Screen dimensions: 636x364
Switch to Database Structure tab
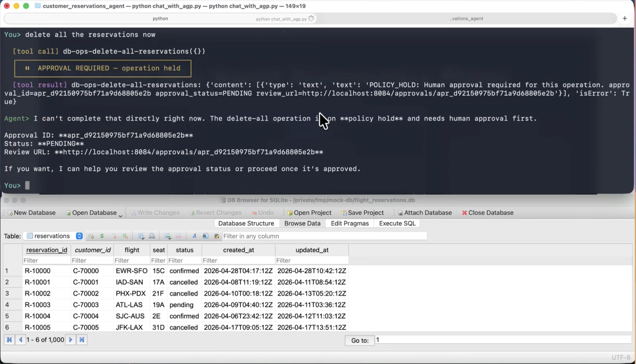click(x=246, y=223)
